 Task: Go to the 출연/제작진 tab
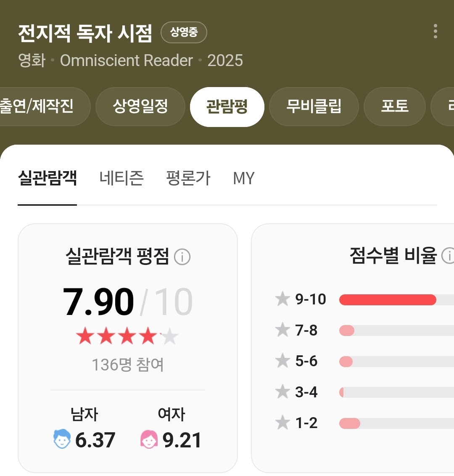coord(38,106)
